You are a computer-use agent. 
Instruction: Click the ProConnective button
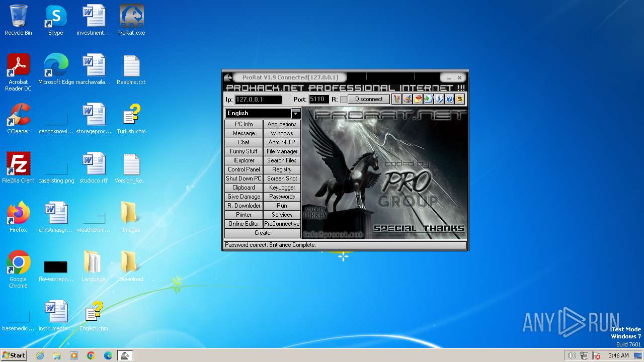pos(282,224)
